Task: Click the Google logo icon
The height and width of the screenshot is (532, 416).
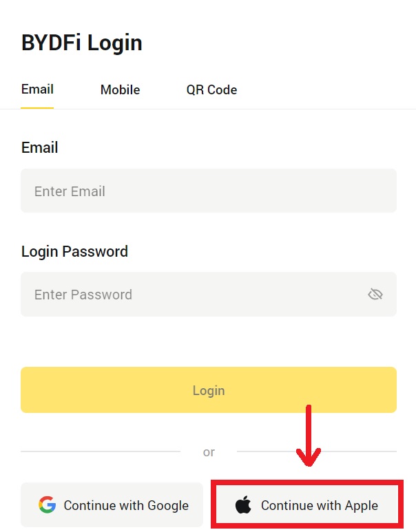Action: click(x=47, y=505)
